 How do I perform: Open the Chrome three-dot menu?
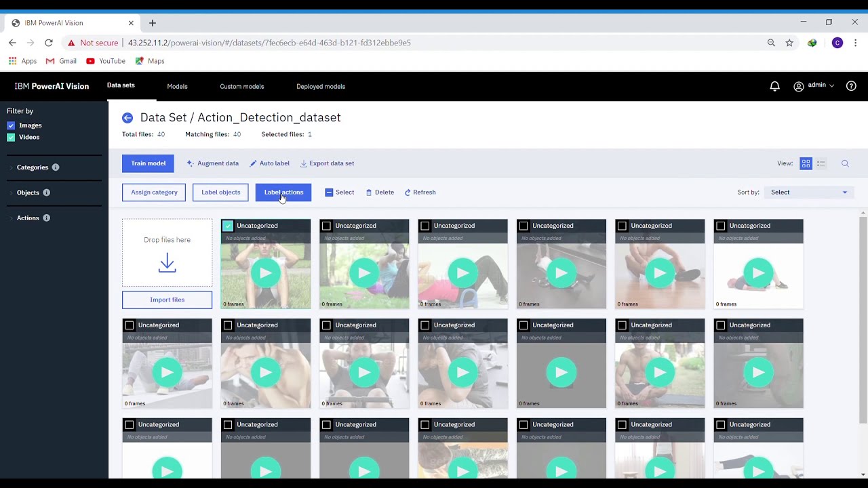coord(856,43)
